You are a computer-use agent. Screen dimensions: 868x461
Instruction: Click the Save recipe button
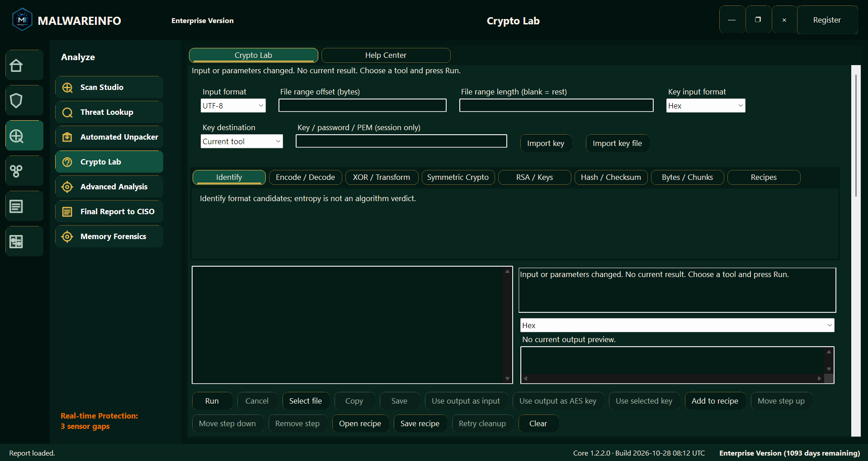420,423
